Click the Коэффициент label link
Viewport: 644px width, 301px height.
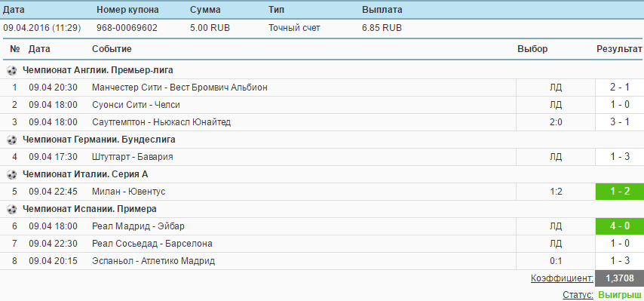point(562,278)
